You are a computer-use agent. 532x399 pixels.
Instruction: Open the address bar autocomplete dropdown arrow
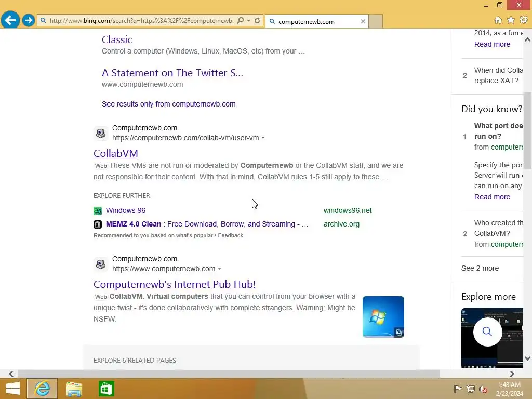pyautogui.click(x=249, y=20)
